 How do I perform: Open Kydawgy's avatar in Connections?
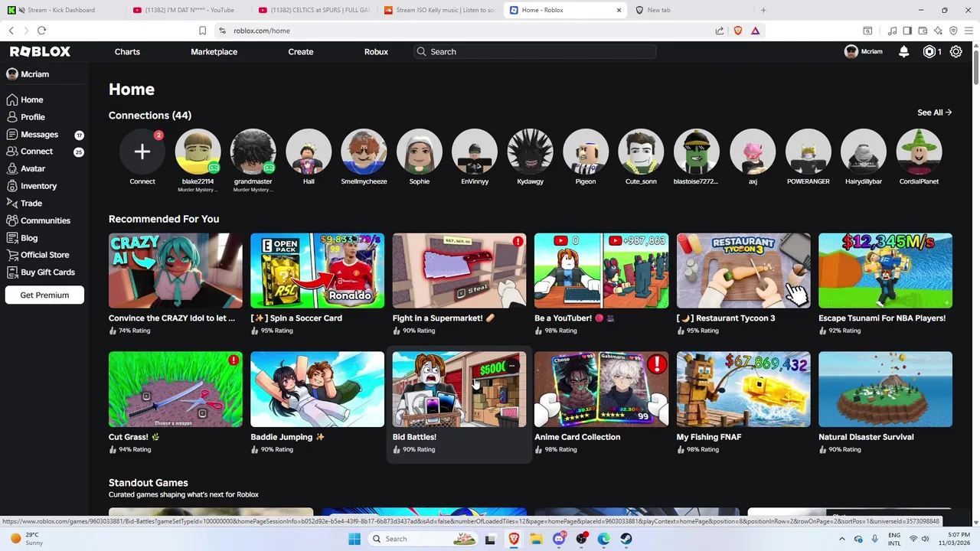tap(531, 152)
